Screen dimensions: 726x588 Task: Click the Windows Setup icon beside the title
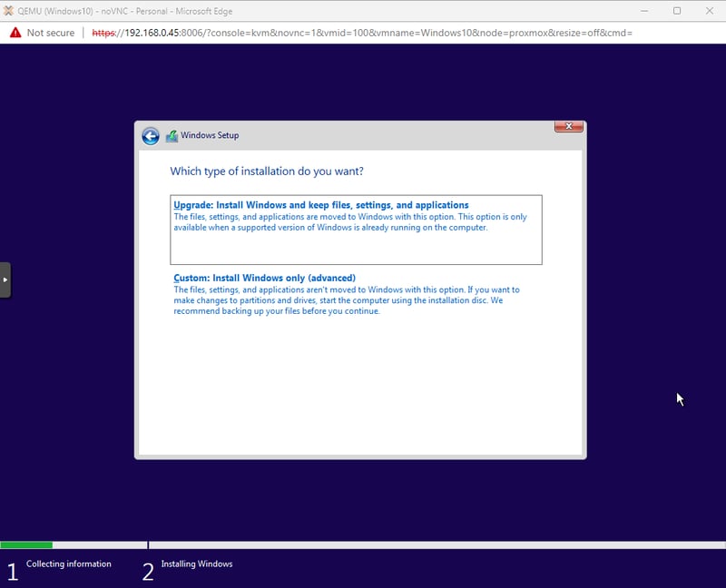172,136
